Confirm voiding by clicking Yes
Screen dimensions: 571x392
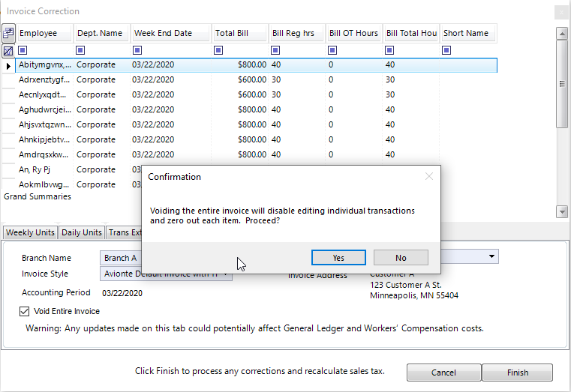(338, 257)
